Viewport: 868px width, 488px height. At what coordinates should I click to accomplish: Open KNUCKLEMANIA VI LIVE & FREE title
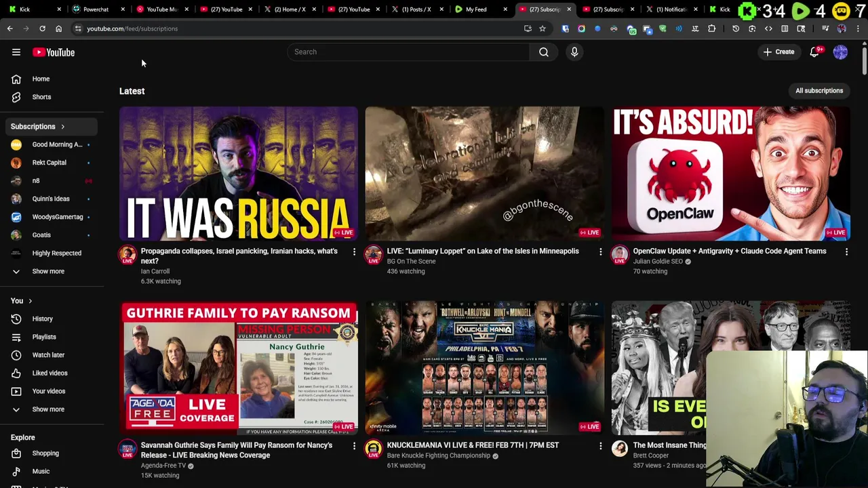(473, 445)
